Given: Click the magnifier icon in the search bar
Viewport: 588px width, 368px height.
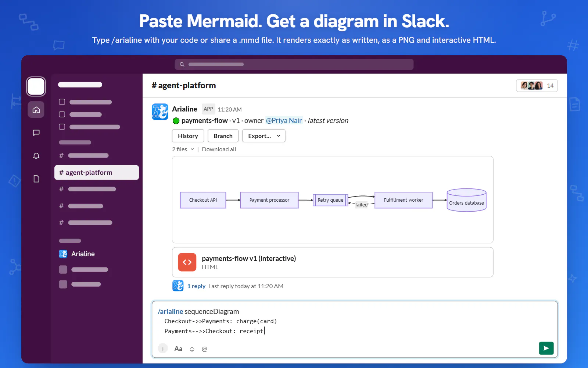Looking at the screenshot, I should [x=182, y=64].
